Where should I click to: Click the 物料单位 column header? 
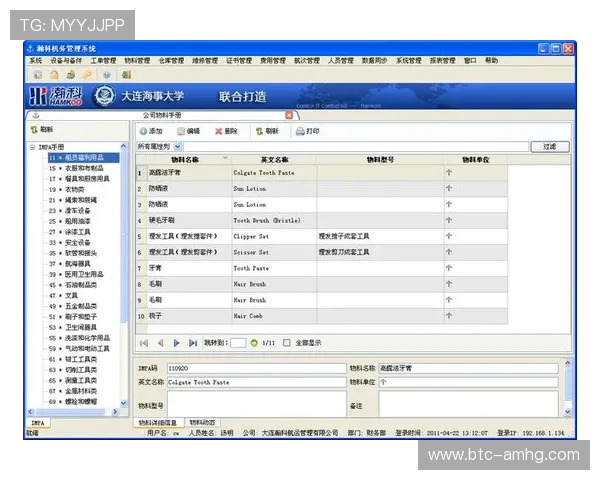(x=476, y=160)
